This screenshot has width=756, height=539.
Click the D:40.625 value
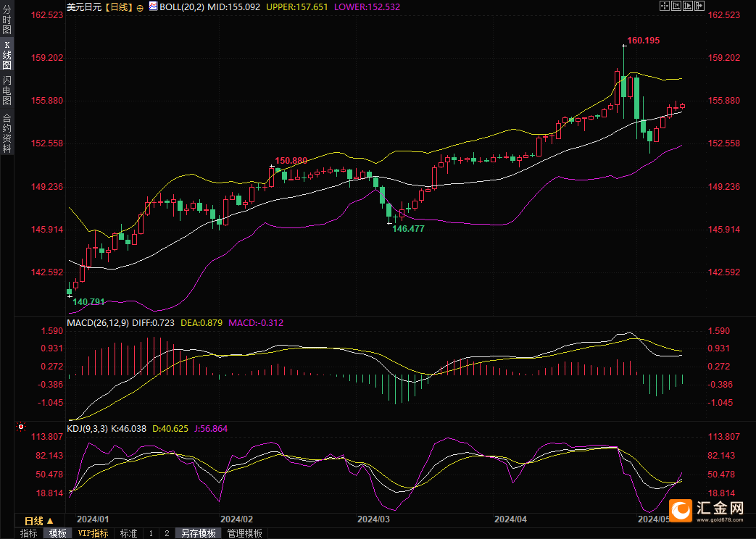(x=170, y=429)
